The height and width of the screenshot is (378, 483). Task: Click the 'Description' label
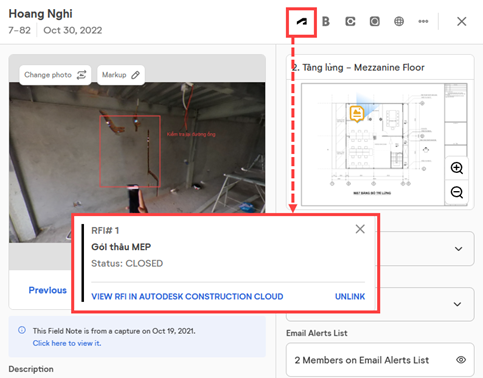[x=31, y=369]
